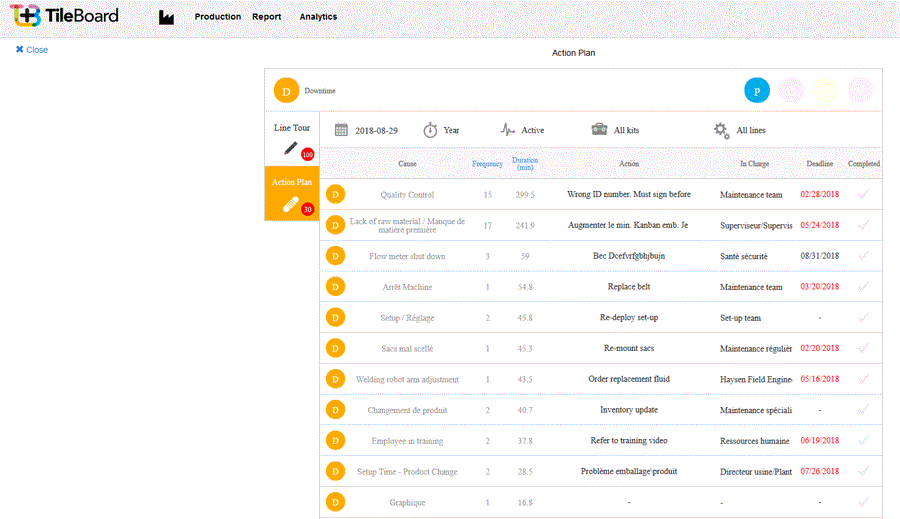This screenshot has width=900, height=519.
Task: Click the D icon for Employee in training
Action: click(x=335, y=440)
